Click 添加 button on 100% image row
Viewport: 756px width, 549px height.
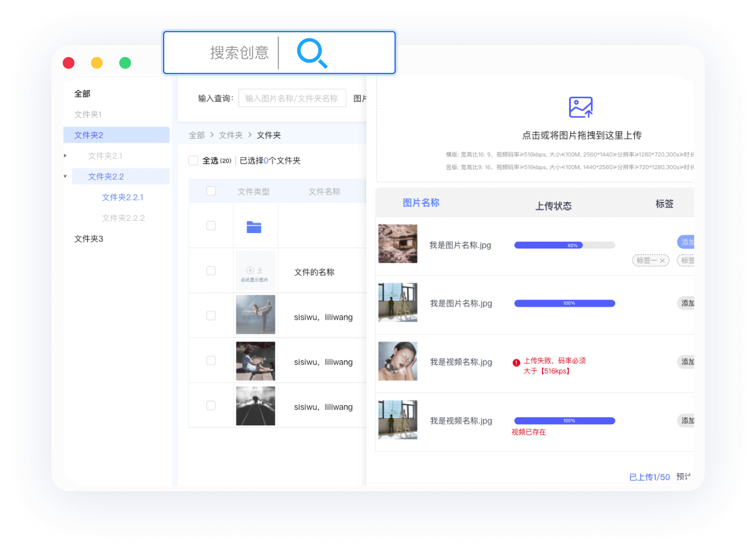click(688, 303)
